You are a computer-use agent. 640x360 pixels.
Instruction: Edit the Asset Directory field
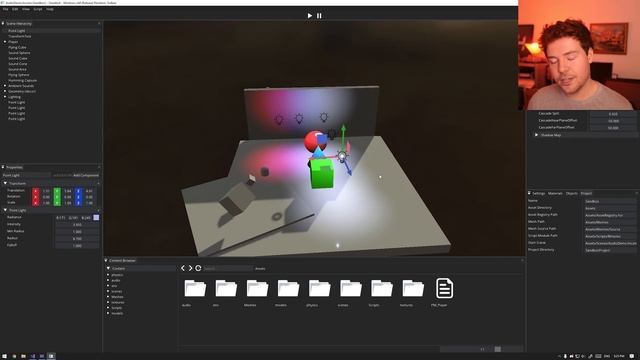[x=610, y=208]
